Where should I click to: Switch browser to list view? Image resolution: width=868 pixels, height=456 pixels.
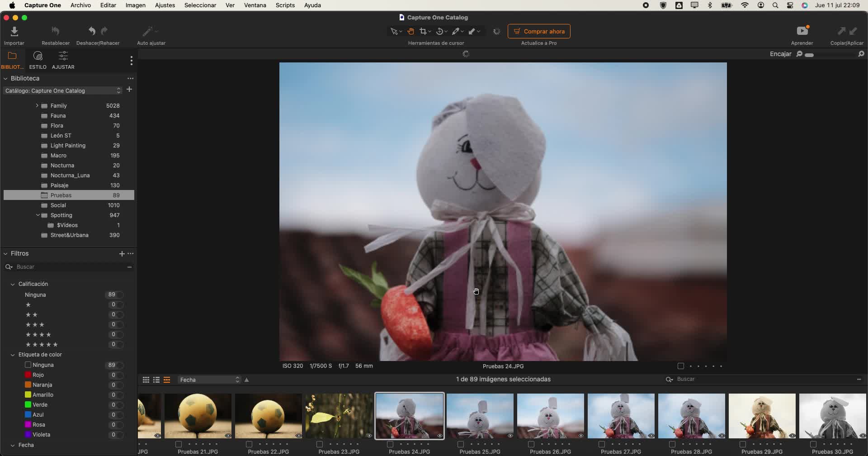156,380
